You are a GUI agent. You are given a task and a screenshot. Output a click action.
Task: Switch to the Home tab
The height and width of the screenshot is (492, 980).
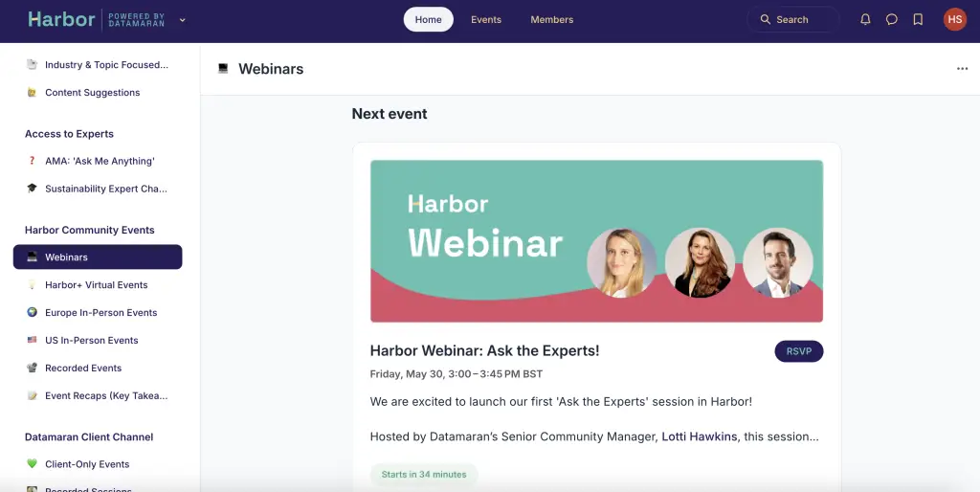coord(428,19)
